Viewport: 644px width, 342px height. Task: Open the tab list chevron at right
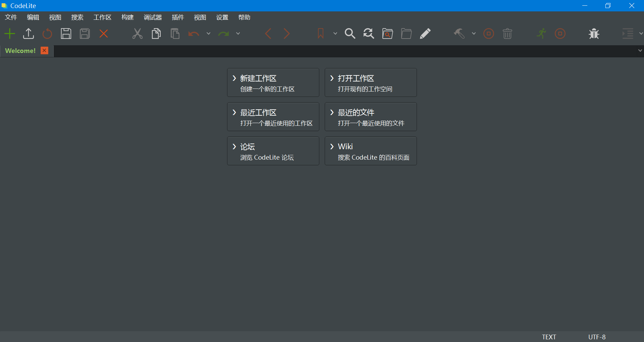(x=640, y=51)
